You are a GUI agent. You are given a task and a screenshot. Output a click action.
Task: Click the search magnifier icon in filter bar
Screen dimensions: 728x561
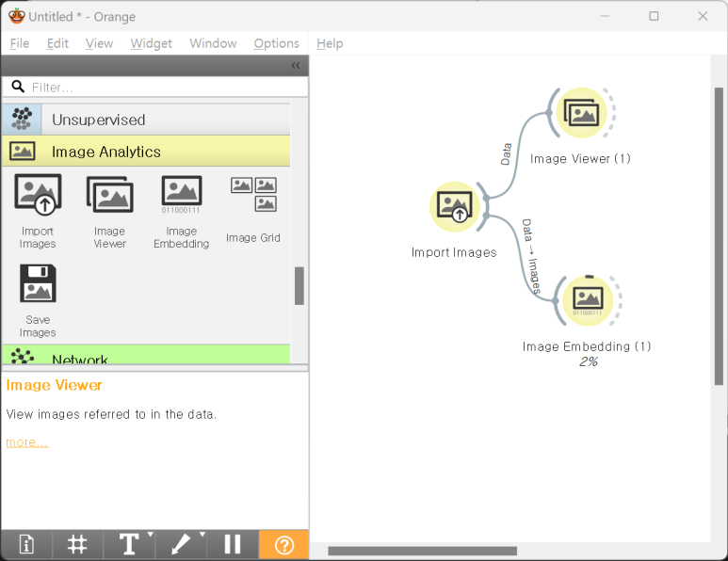point(18,87)
